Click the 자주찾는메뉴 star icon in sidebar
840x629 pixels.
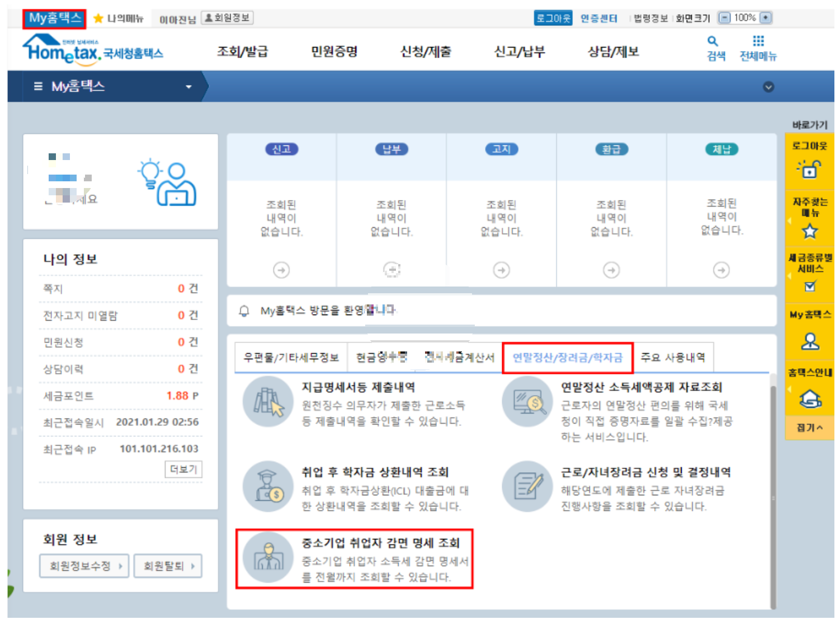809,229
